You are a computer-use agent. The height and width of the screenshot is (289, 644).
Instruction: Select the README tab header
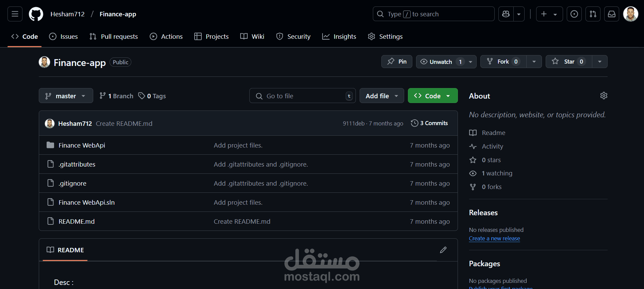(x=65, y=250)
